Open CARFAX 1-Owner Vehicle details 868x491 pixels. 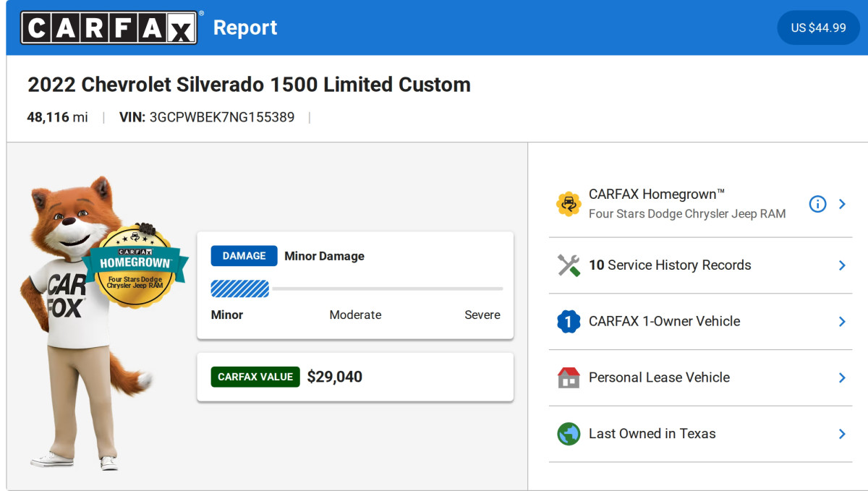(x=700, y=321)
